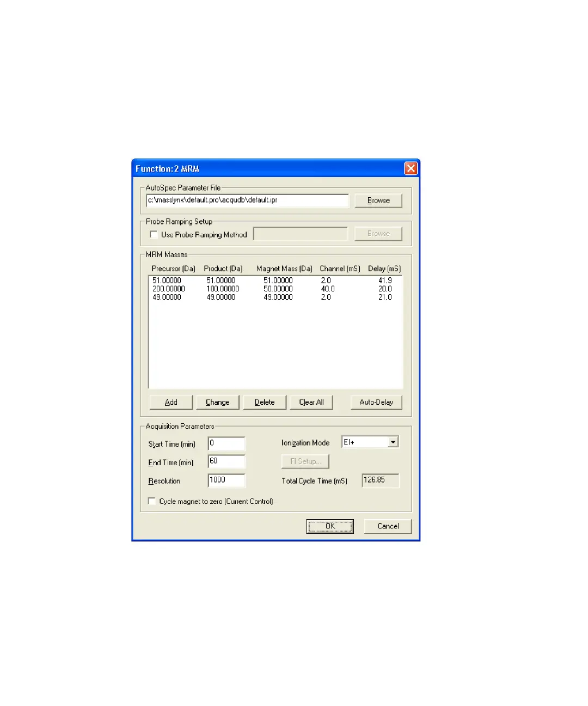Image resolution: width=588 pixels, height=706 pixels.
Task: Select the row with precursor 49.00000
Action: click(x=275, y=297)
